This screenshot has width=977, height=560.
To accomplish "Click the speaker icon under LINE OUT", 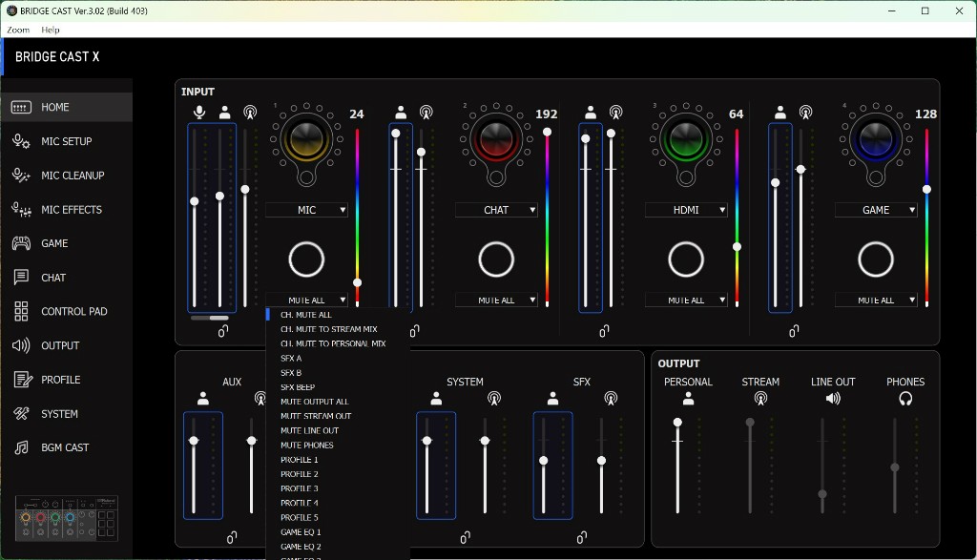I will click(833, 399).
